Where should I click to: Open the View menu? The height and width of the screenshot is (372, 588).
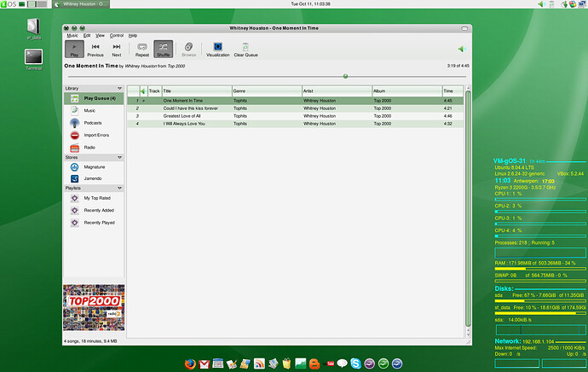coord(100,35)
